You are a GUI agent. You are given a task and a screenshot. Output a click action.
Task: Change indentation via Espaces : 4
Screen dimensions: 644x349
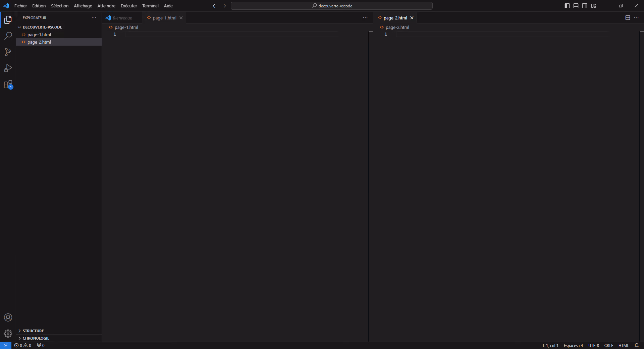pyautogui.click(x=573, y=345)
